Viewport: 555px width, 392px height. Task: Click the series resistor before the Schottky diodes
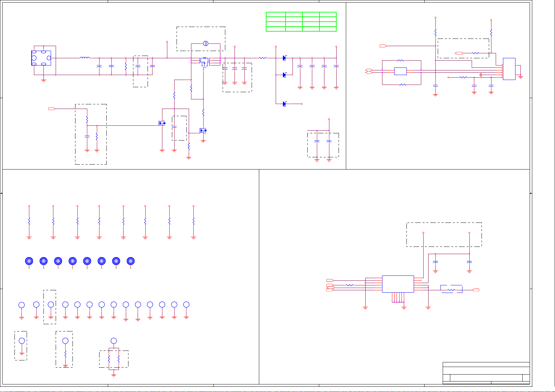point(263,58)
